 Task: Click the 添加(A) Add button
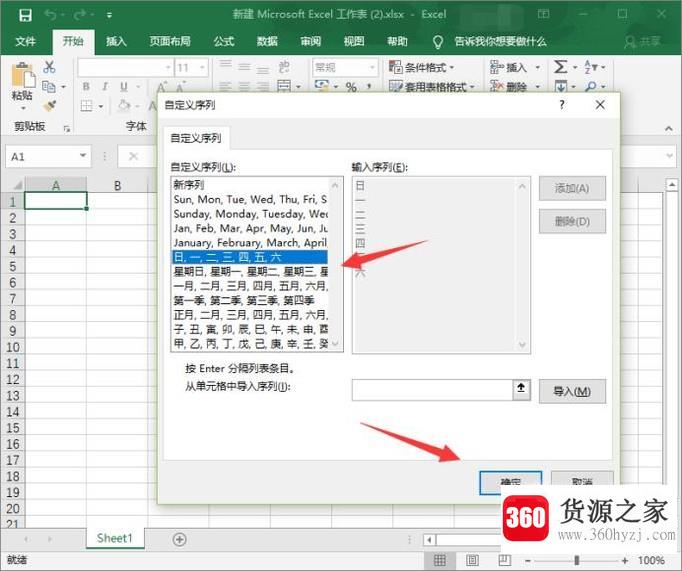tap(572, 188)
